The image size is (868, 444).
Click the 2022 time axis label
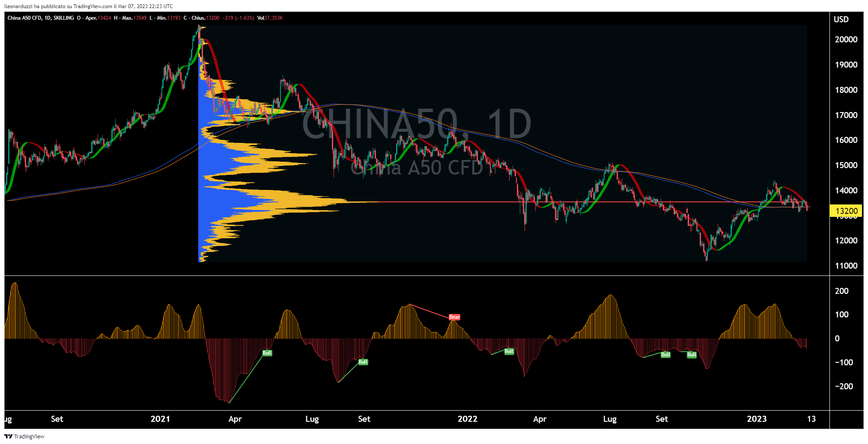[x=467, y=419]
